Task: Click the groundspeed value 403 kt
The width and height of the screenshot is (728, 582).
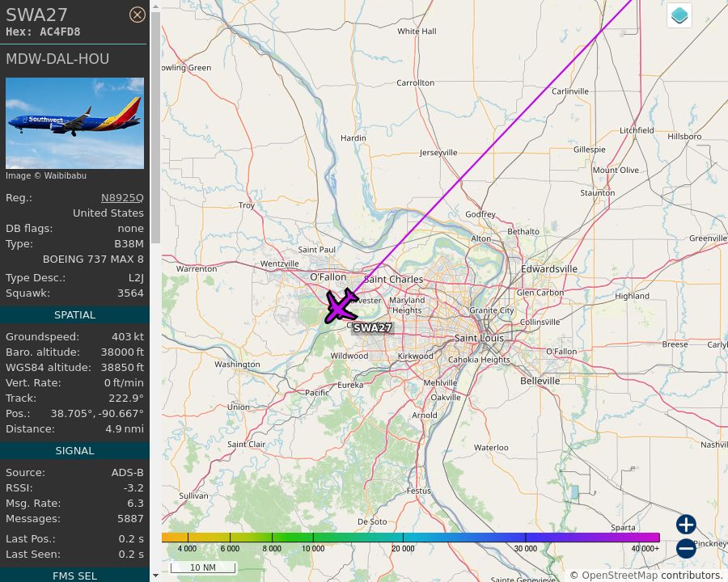Action: [x=128, y=336]
